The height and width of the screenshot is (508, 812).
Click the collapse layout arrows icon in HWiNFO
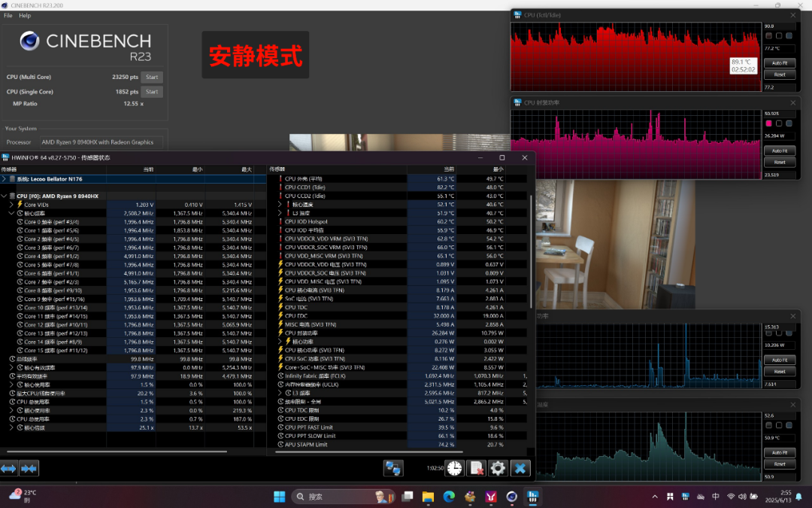pyautogui.click(x=29, y=468)
